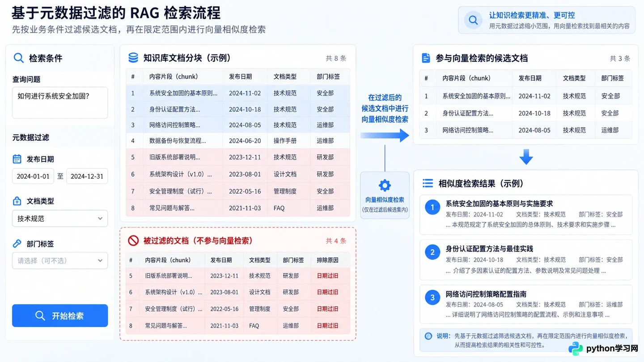Click 发布日期 column header in 知识库文档分块 table
The image size is (644, 362).
click(x=240, y=76)
